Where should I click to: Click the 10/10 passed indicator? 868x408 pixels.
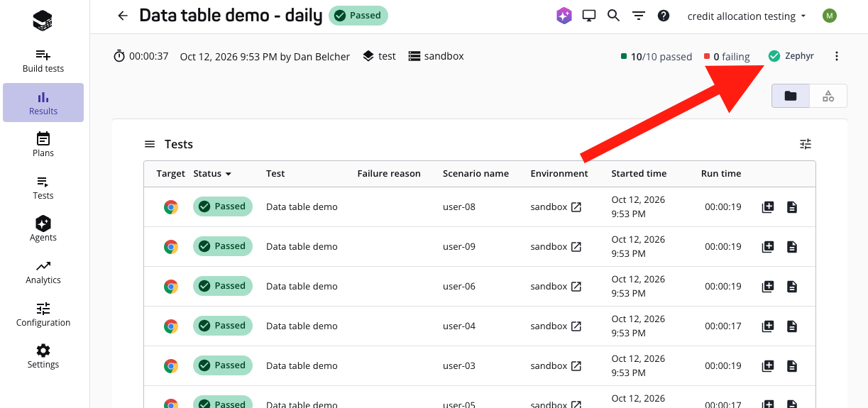[657, 57]
